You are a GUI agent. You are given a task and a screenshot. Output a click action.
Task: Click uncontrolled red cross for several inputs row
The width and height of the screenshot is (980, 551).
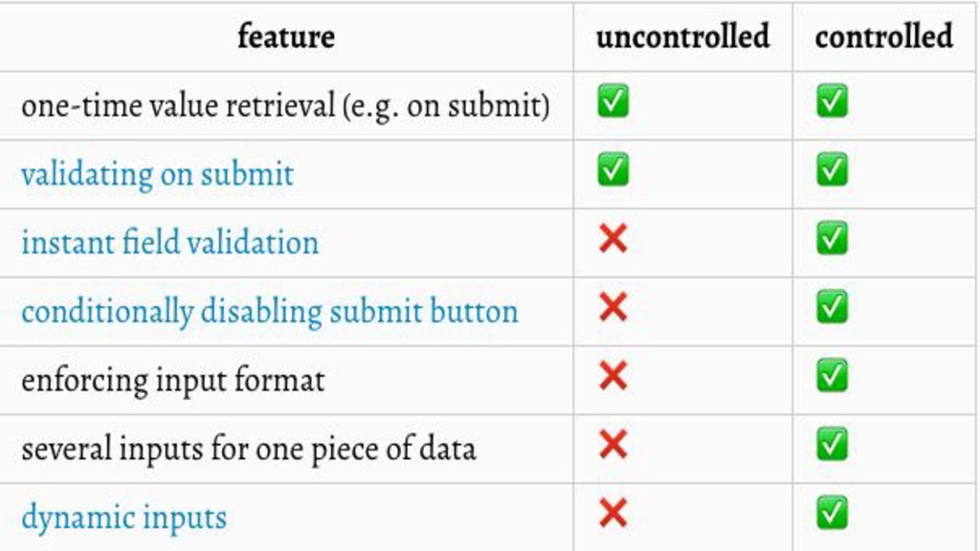tap(612, 445)
